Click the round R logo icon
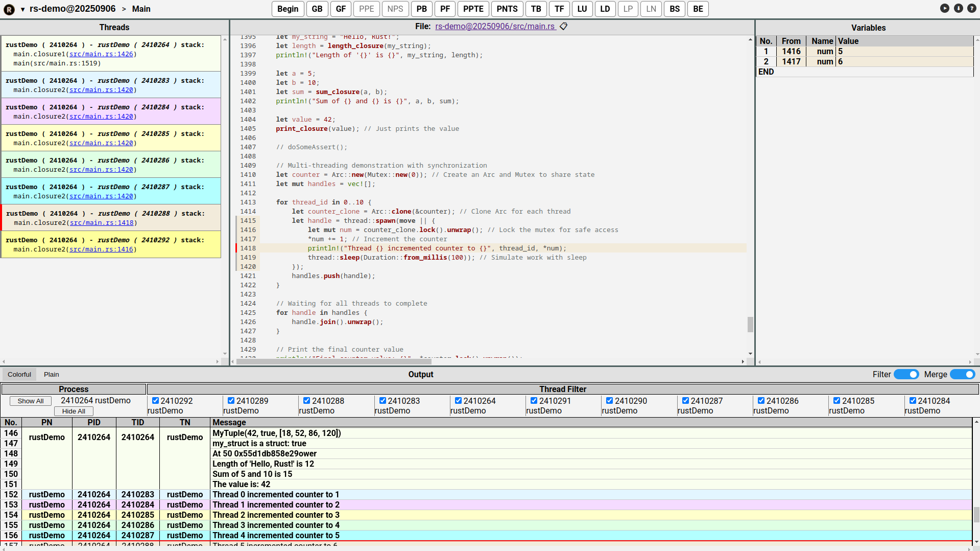 9,9
